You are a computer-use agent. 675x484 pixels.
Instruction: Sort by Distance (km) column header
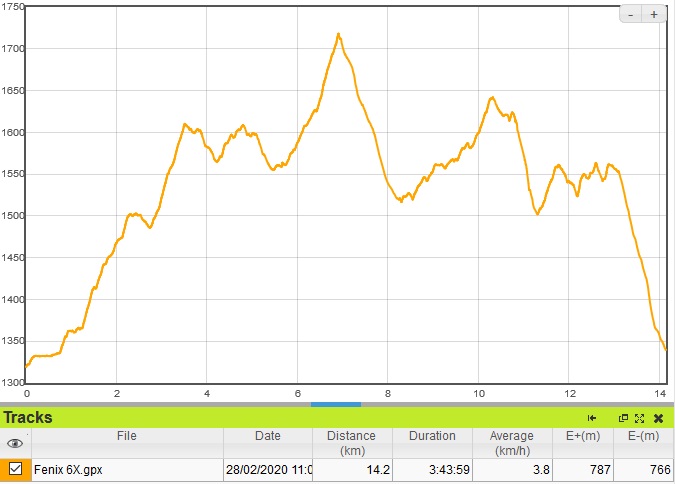coord(351,443)
